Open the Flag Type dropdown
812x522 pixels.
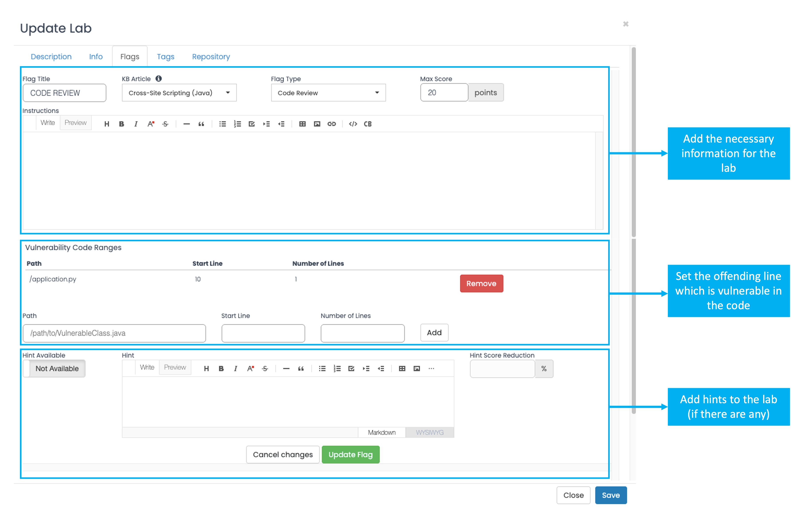point(328,93)
